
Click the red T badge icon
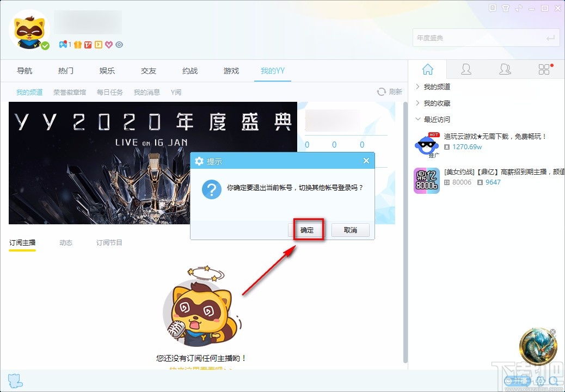(88, 45)
